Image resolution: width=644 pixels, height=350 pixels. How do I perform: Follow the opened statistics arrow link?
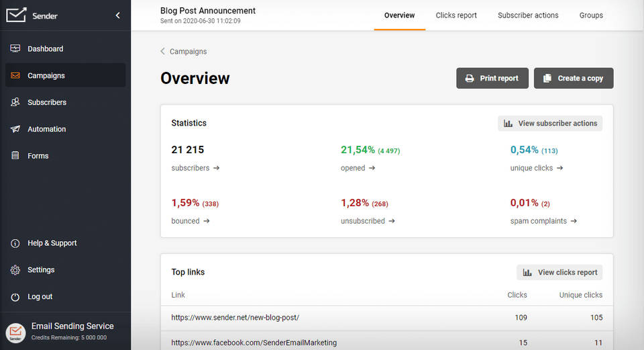coord(372,168)
